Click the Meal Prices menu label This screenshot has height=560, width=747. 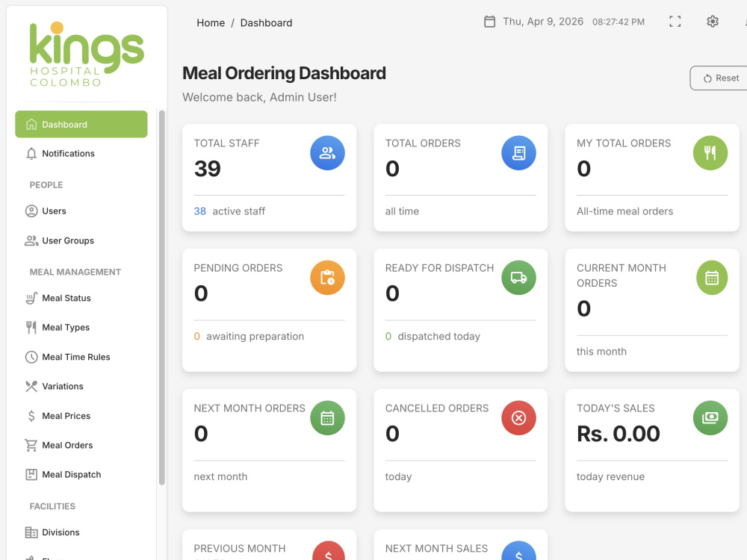[66, 416]
